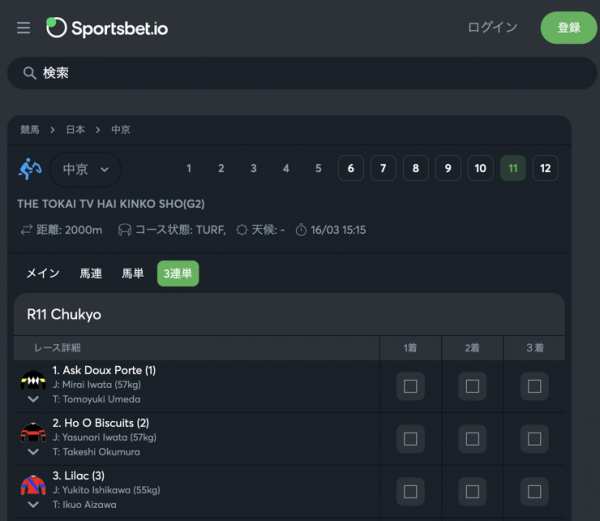Click the Sportsbet.io logo
Screen dimensions: 600x521
coord(107,28)
